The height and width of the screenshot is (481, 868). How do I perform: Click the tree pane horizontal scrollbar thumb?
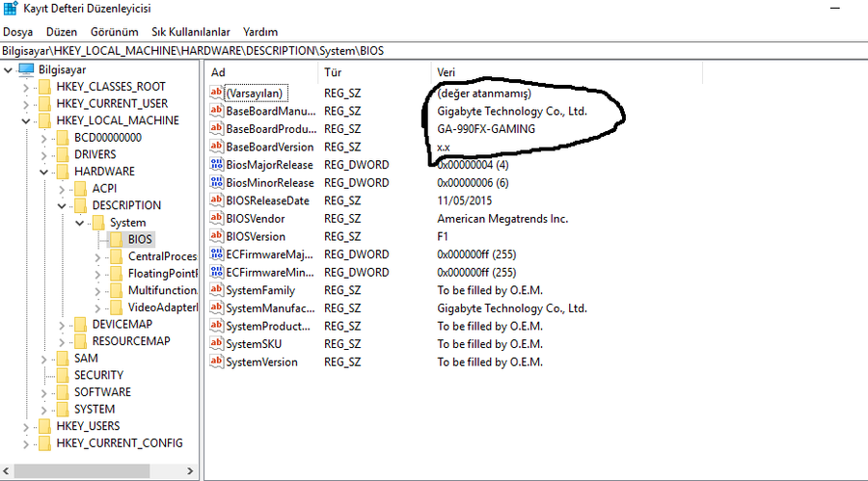pos(82,471)
